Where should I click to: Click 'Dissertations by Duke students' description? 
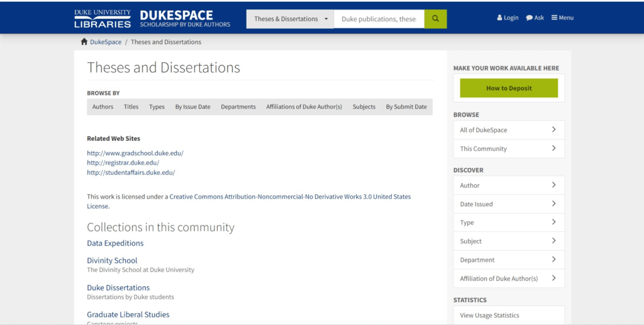click(130, 297)
